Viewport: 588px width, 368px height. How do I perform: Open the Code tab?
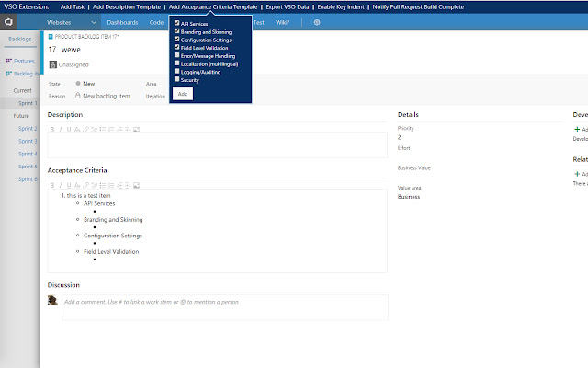pos(156,22)
